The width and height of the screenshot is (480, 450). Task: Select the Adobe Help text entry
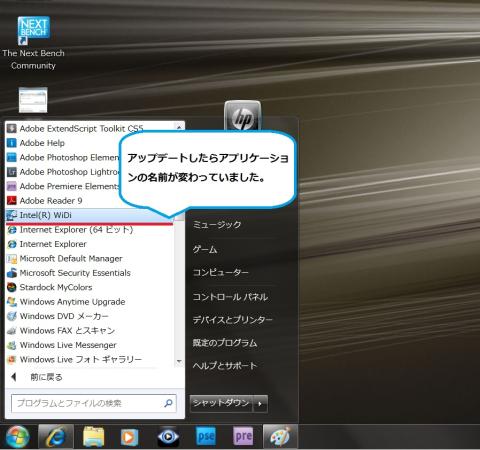pos(42,143)
